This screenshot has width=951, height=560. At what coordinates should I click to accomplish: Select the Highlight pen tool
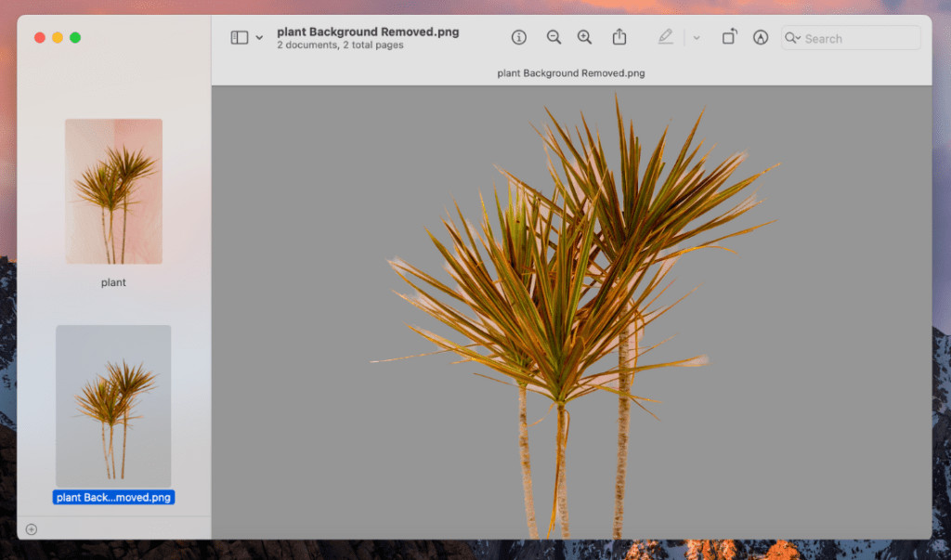pos(665,37)
